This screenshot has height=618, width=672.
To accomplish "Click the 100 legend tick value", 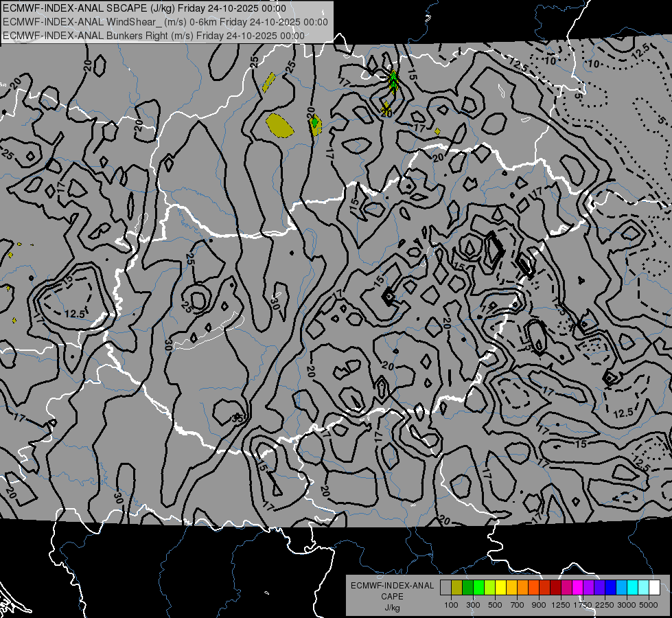I will click(451, 605).
